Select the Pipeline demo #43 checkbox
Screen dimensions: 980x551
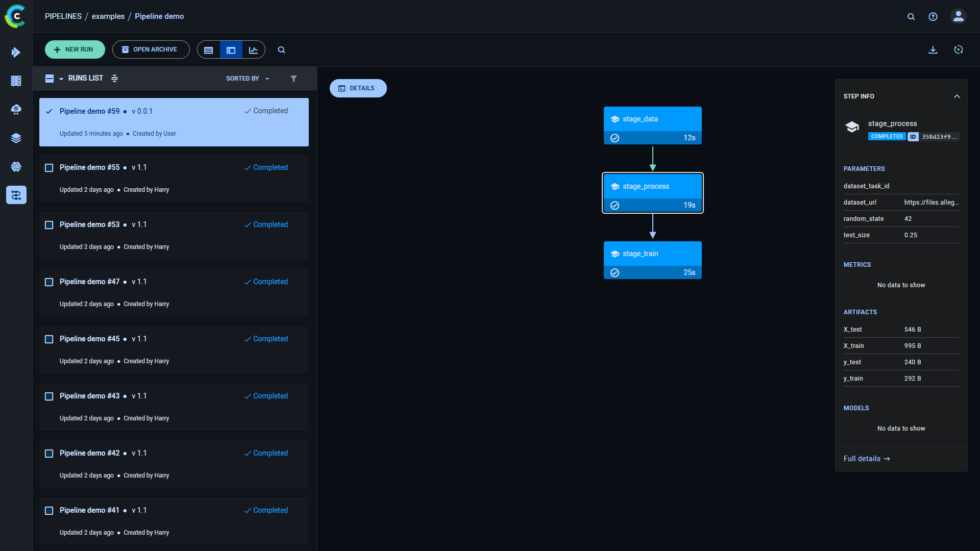(49, 396)
